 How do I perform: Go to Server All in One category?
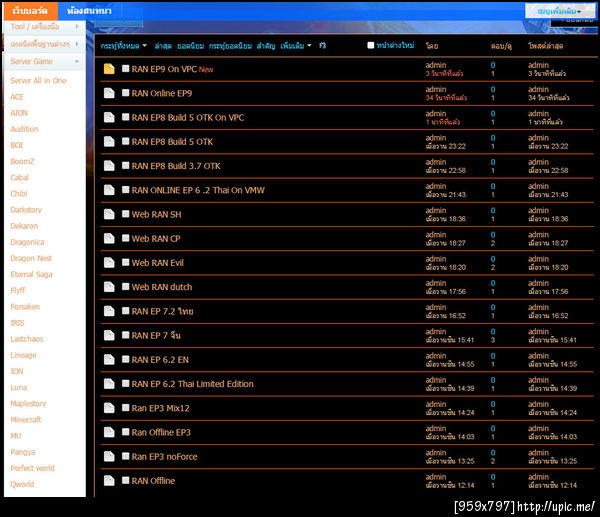(38, 81)
